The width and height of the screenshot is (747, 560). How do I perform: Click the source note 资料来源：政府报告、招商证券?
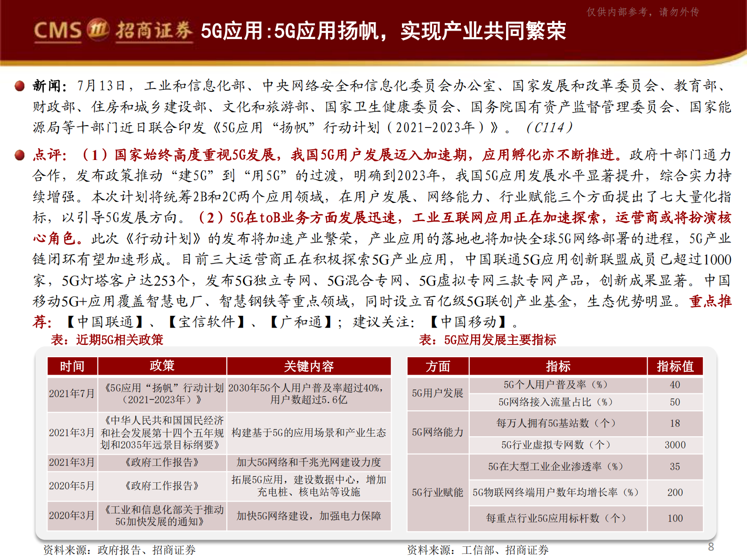[x=120, y=550]
